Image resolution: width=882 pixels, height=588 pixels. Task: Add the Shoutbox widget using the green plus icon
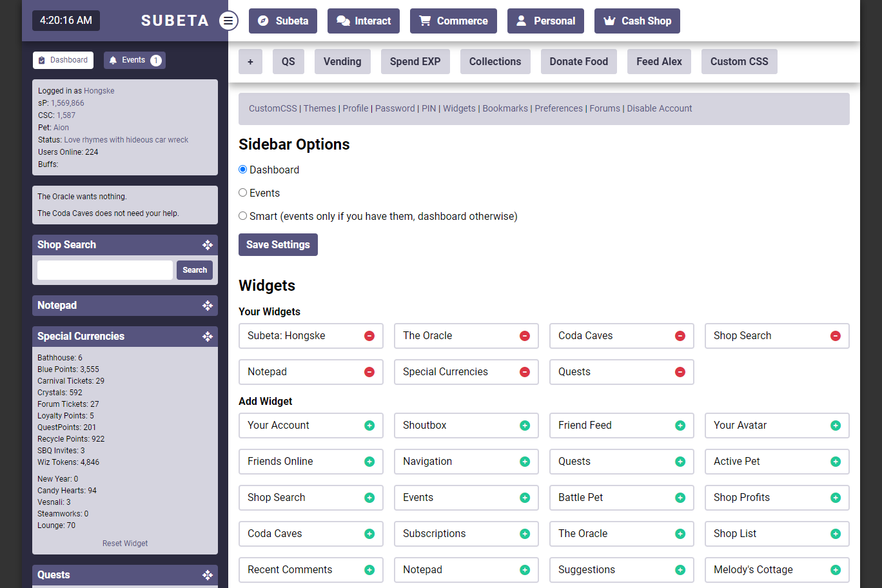pyautogui.click(x=525, y=426)
